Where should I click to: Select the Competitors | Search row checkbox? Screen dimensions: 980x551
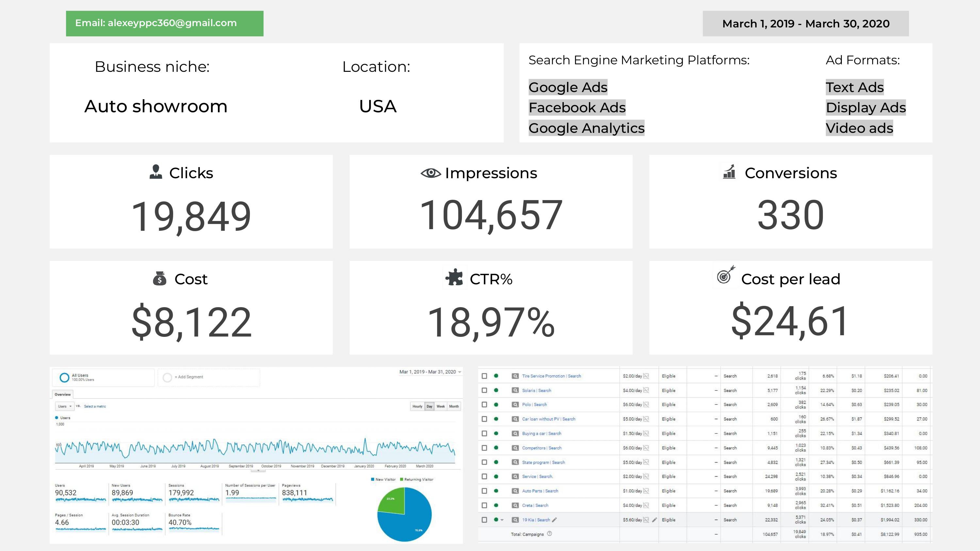(x=484, y=448)
